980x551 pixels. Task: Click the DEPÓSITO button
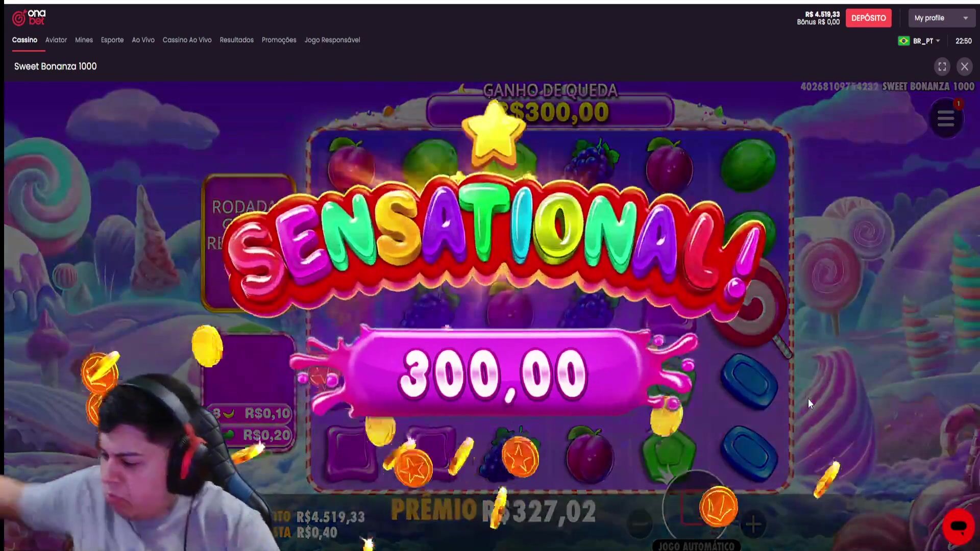[x=868, y=18]
